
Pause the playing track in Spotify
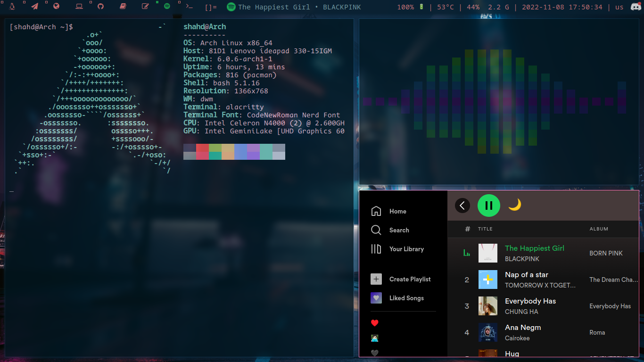(488, 206)
